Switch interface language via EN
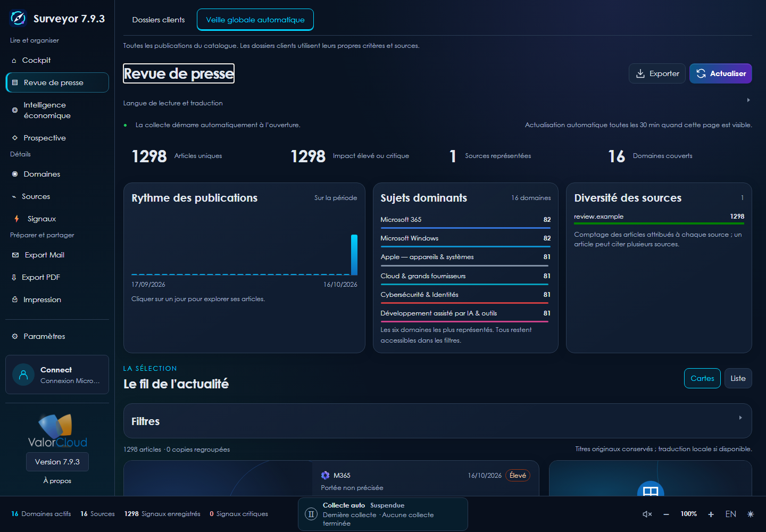Image resolution: width=766 pixels, height=532 pixels. (731, 514)
